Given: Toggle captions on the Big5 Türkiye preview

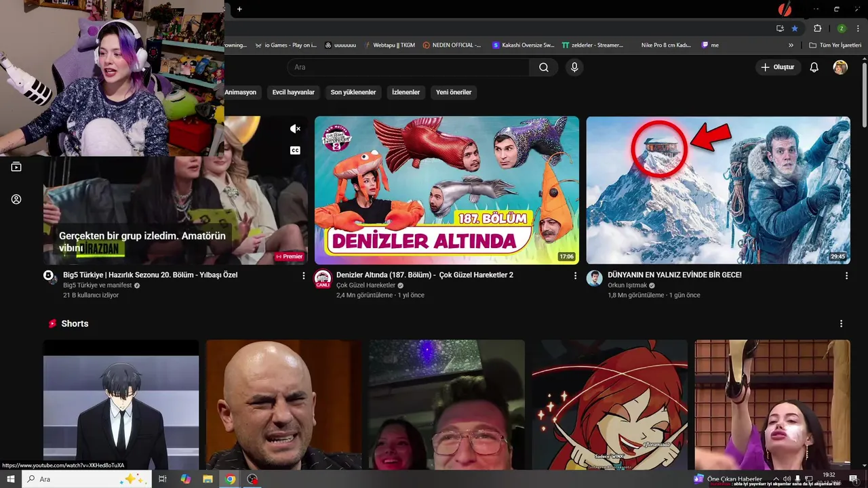Looking at the screenshot, I should (x=295, y=150).
